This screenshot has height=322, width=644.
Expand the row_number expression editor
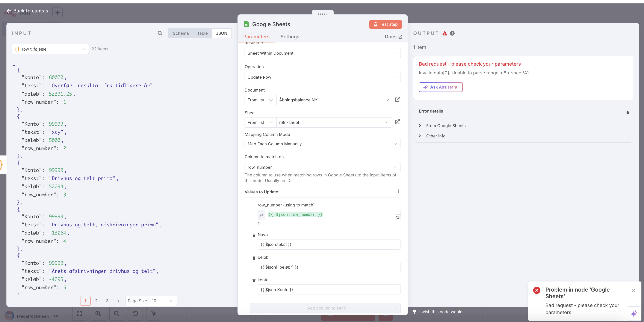[398, 217]
